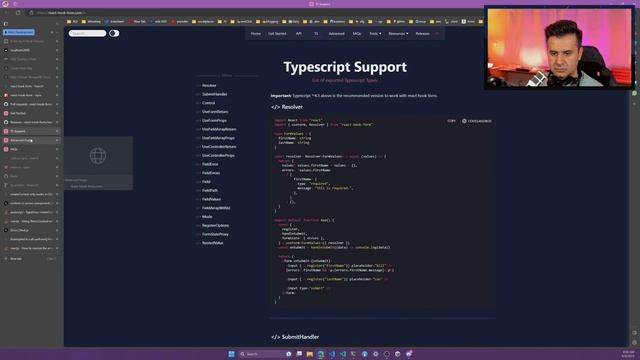This screenshot has height=360, width=640.
Task: Open the Home nav item
Action: point(256,33)
